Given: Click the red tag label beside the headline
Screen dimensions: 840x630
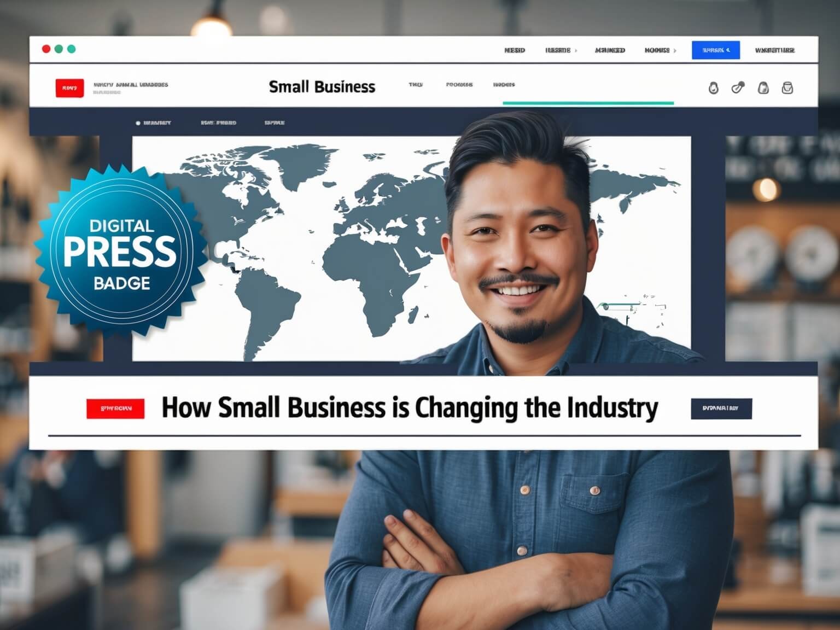Looking at the screenshot, I should (115, 409).
